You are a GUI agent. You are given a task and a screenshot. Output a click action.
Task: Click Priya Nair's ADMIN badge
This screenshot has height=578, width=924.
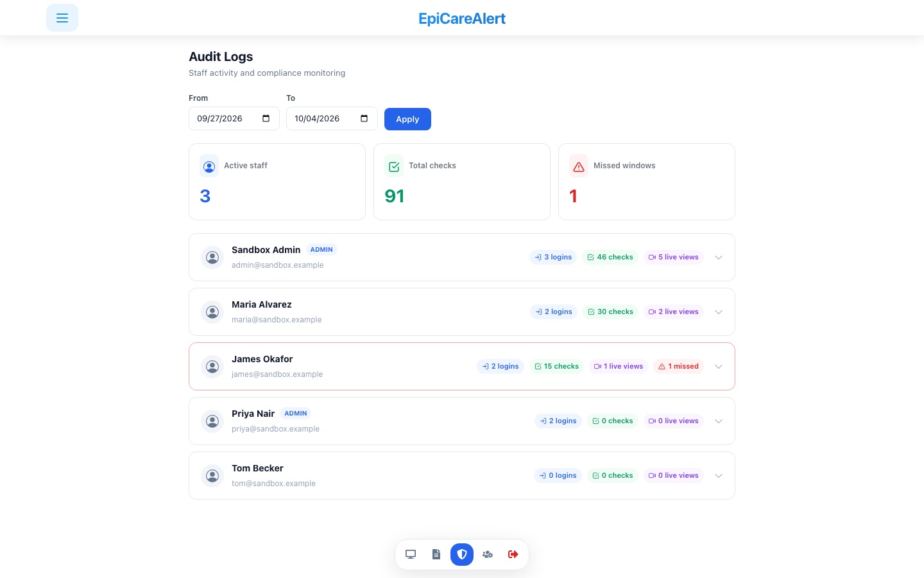point(296,414)
